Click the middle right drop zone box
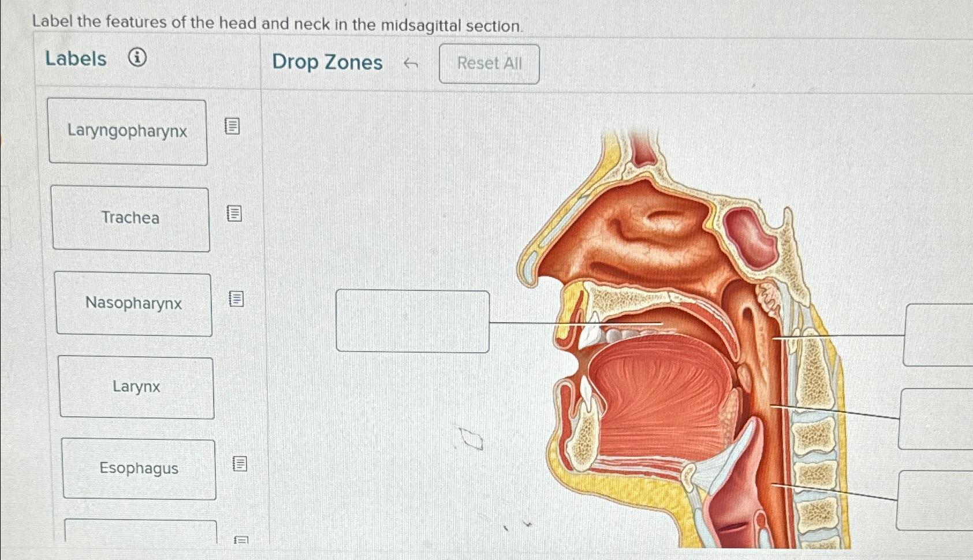973x560 pixels. tap(936, 419)
